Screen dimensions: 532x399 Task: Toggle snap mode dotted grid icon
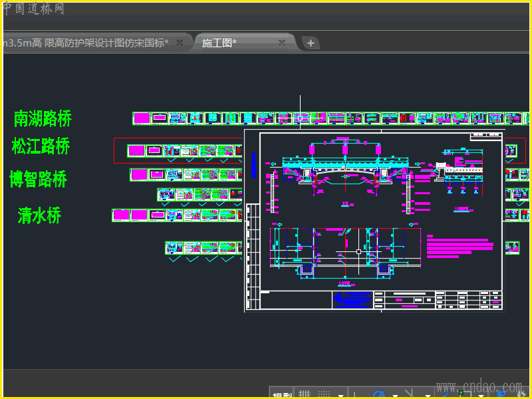[x=324, y=394]
